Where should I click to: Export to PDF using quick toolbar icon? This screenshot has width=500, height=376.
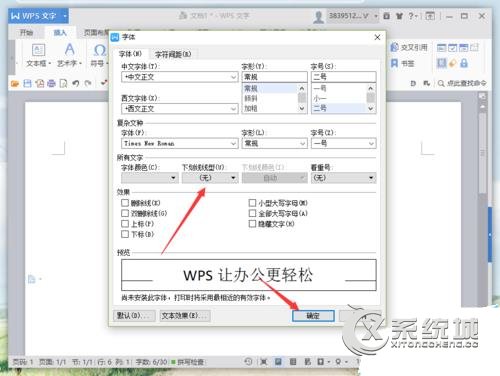(40, 83)
